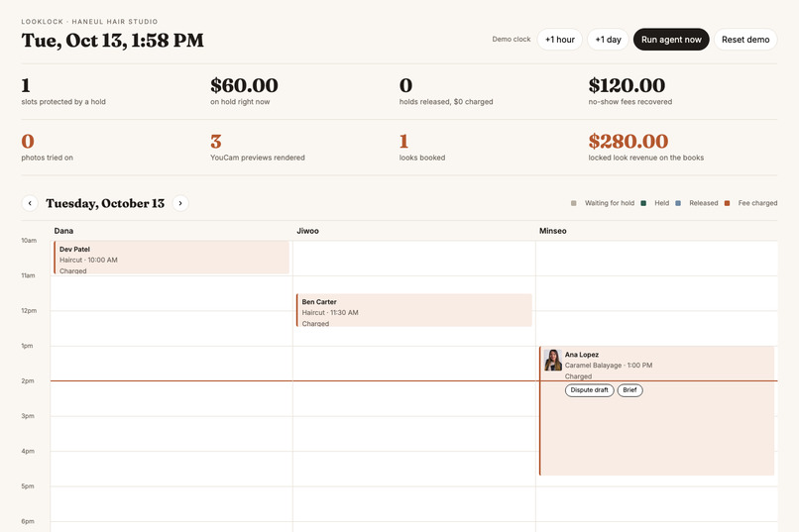Click holds released, $0 charged label

tap(446, 102)
